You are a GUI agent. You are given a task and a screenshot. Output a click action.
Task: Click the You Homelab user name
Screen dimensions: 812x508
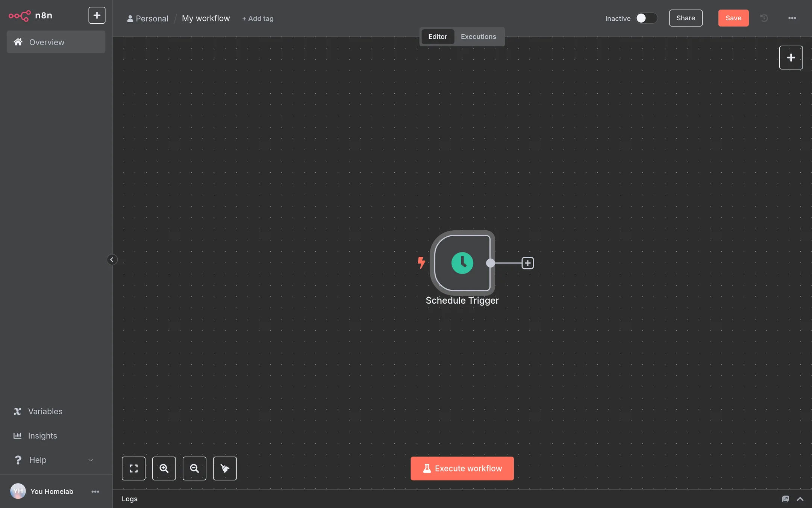(x=52, y=491)
